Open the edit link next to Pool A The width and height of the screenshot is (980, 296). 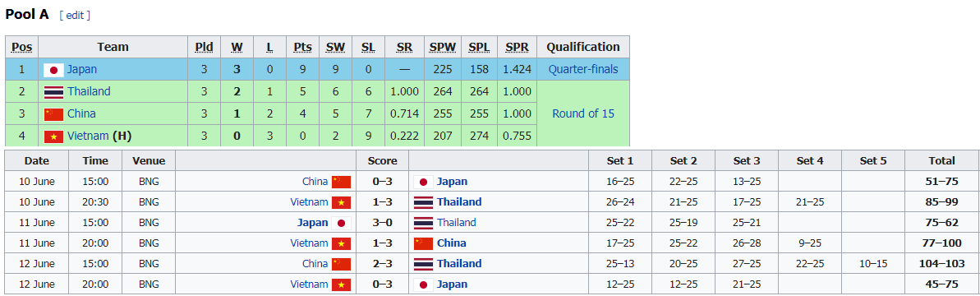click(x=75, y=15)
